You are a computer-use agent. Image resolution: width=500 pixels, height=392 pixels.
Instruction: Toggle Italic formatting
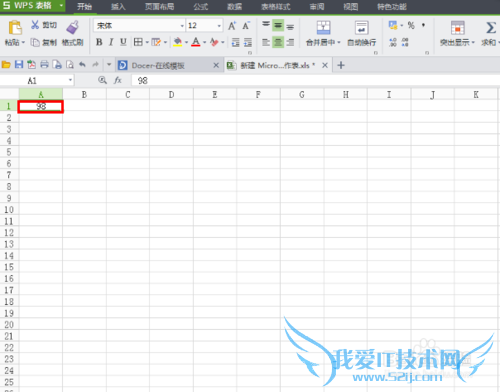[x=111, y=42]
